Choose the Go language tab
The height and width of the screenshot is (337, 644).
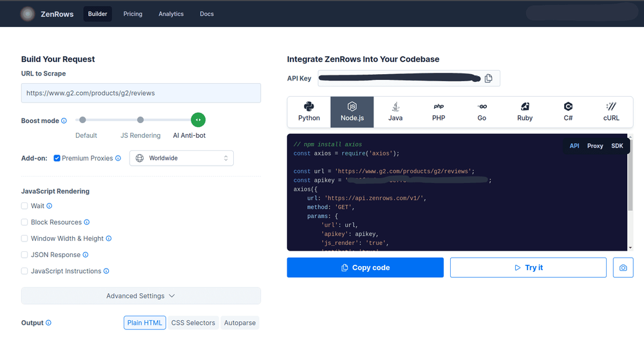coord(482,112)
